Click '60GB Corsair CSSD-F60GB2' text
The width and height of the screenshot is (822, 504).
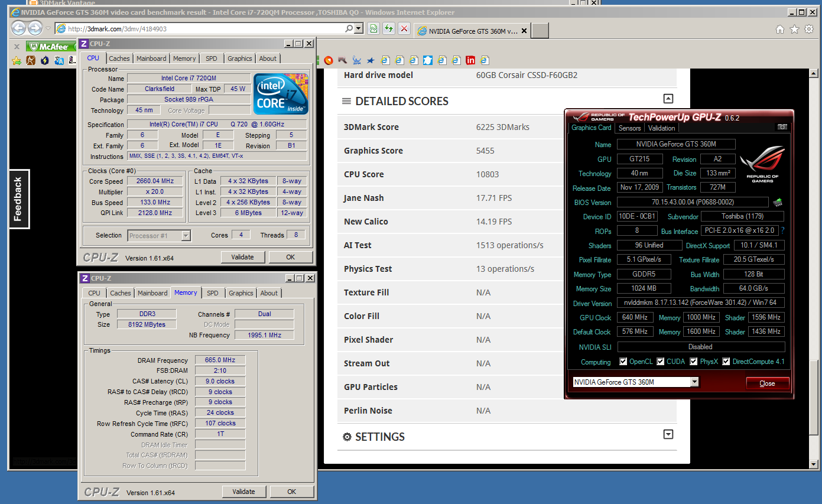[527, 75]
